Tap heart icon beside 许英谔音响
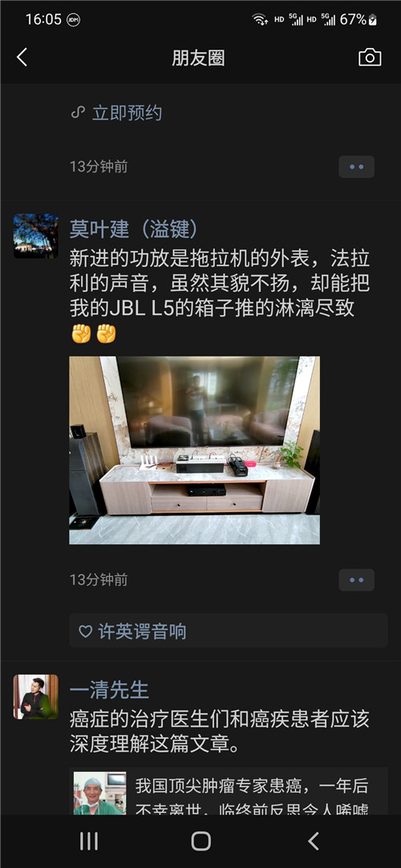The image size is (401, 868). click(x=85, y=632)
